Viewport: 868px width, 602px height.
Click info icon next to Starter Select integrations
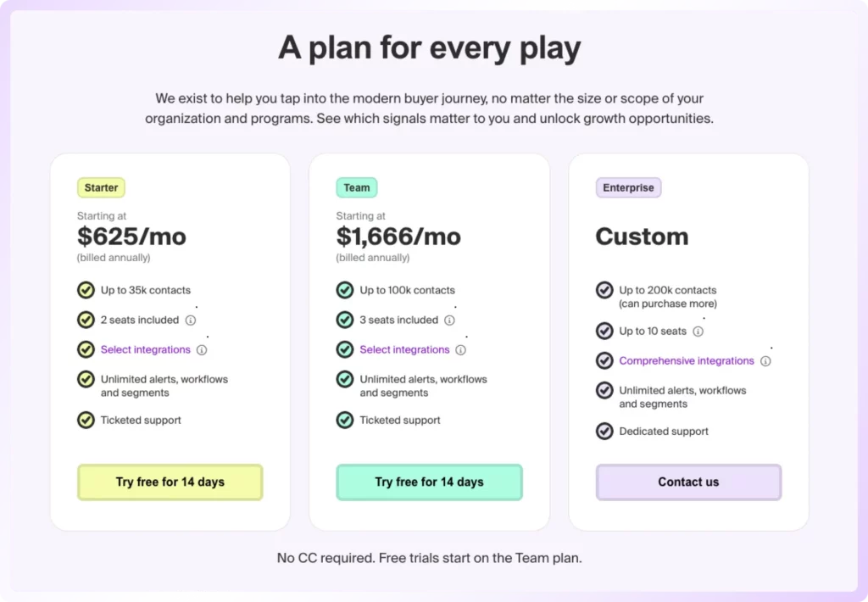(202, 350)
